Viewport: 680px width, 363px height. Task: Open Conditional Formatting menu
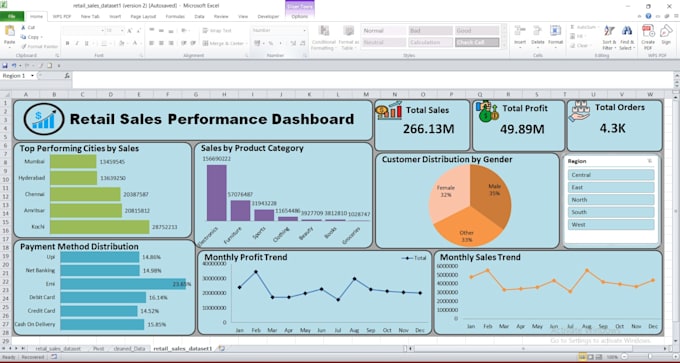pyautogui.click(x=324, y=38)
